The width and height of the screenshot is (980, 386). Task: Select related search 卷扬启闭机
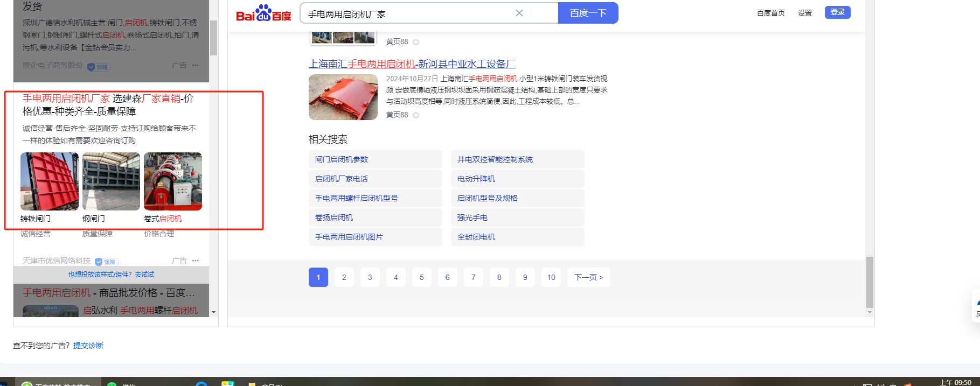click(x=376, y=217)
